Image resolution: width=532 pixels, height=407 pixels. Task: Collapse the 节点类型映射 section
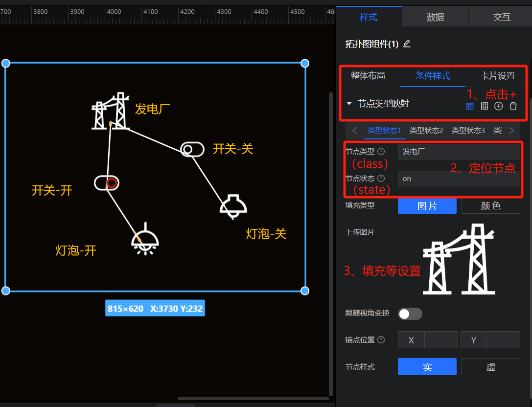click(349, 104)
